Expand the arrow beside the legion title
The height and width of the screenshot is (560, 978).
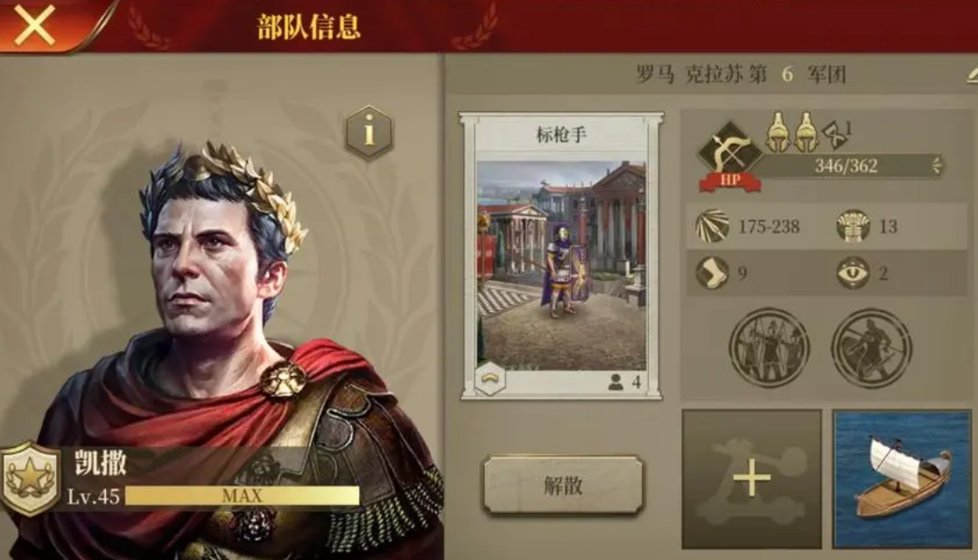[x=972, y=75]
